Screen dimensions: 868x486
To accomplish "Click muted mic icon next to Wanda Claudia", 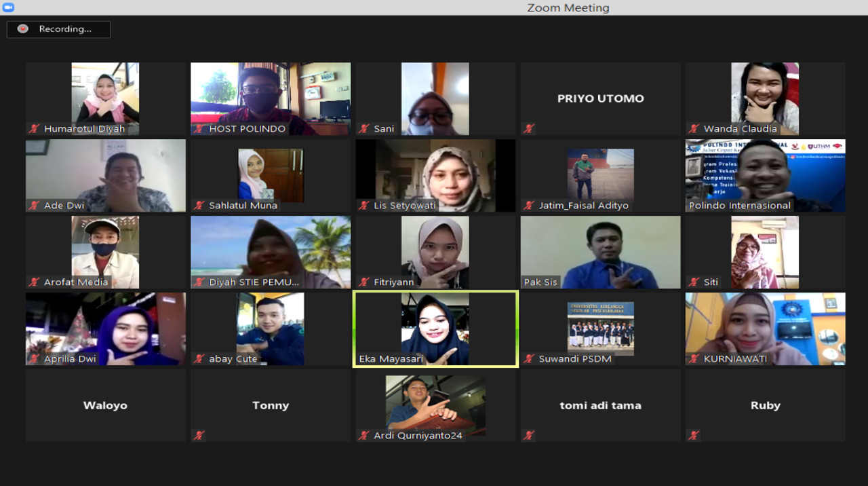I will tap(694, 128).
